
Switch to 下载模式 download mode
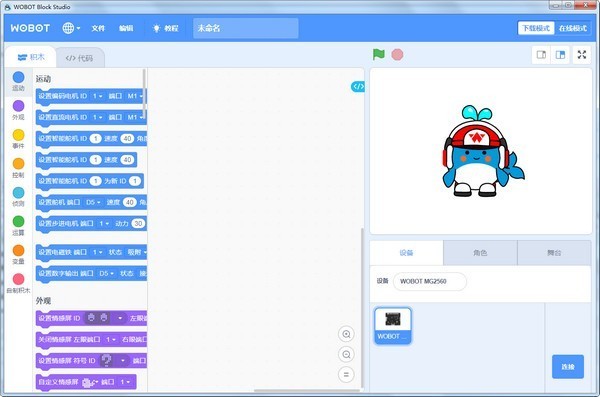pos(536,28)
